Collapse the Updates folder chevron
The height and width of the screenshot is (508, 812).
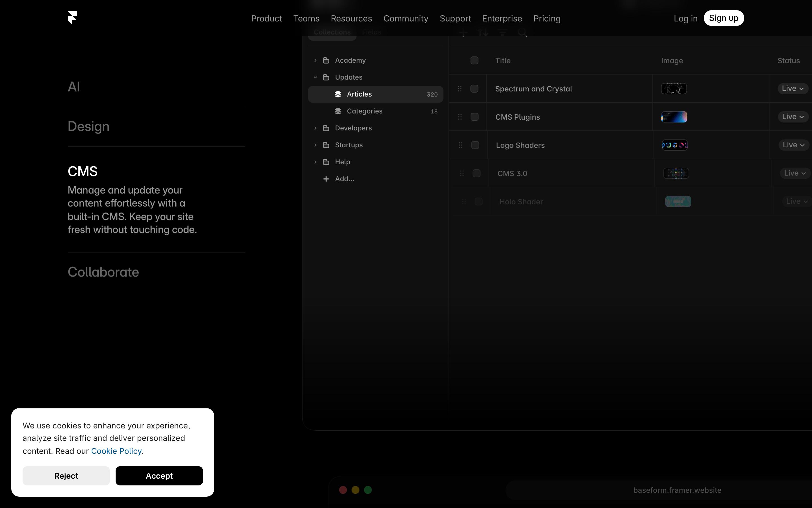pos(315,77)
